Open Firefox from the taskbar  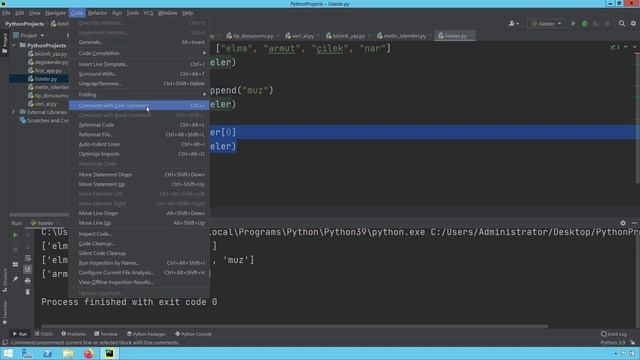tap(89, 353)
